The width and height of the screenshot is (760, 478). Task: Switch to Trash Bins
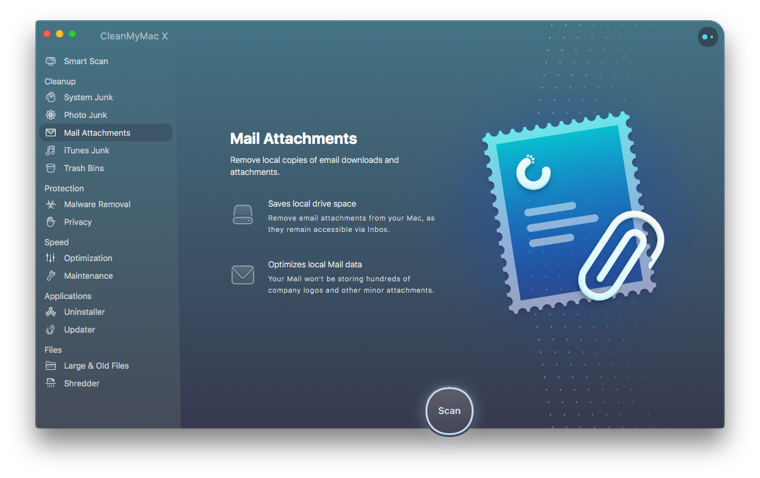pos(84,168)
